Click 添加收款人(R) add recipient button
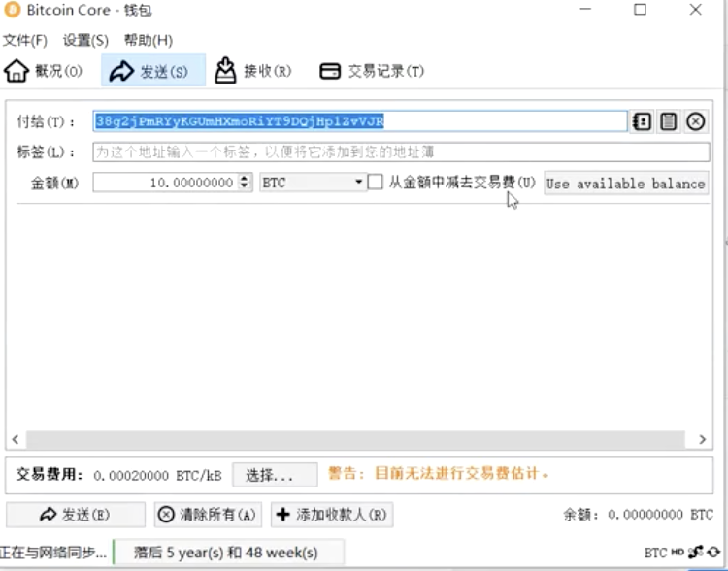728x571 pixels. [x=332, y=515]
